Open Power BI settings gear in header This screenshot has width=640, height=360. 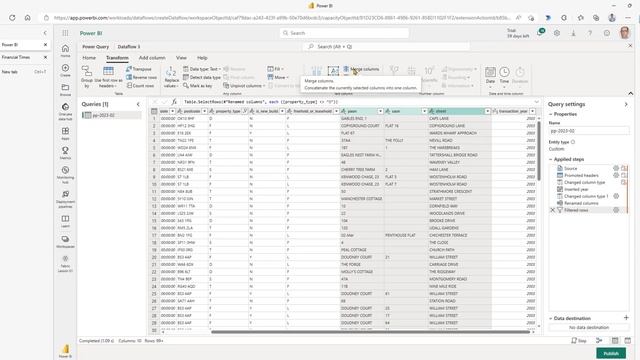tap(557, 33)
